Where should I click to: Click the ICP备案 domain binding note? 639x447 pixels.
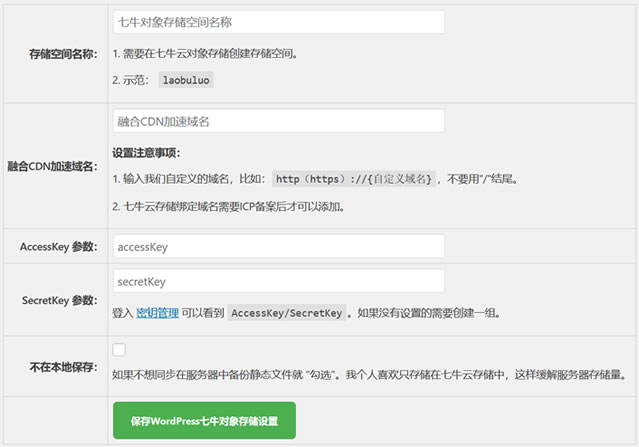click(x=233, y=207)
